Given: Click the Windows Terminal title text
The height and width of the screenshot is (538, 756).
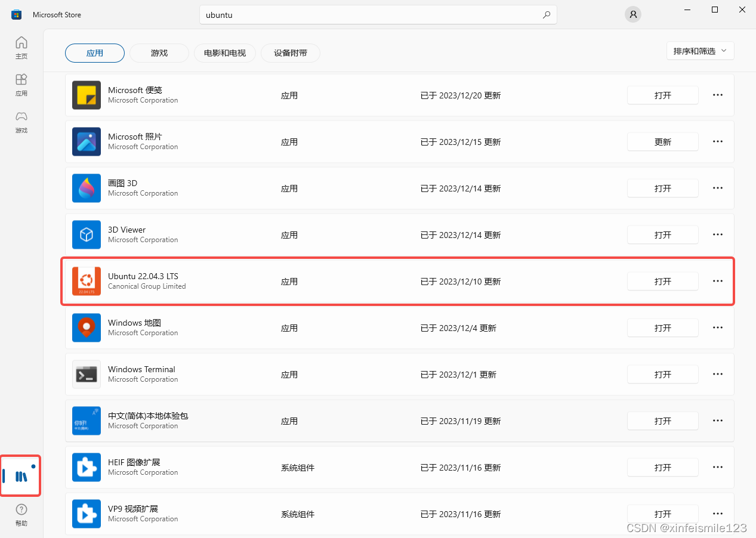Looking at the screenshot, I should [x=141, y=369].
